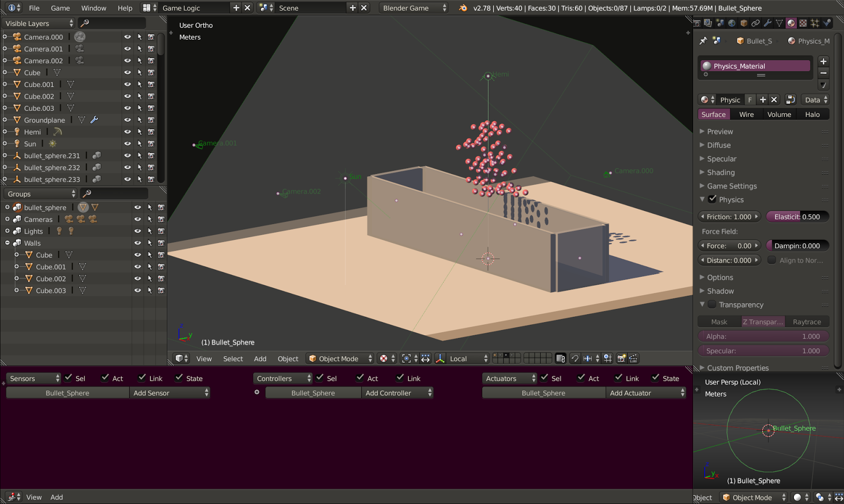The image size is (844, 504).
Task: Select the Texture properties tab (checkered icon)
Action: coord(803,23)
